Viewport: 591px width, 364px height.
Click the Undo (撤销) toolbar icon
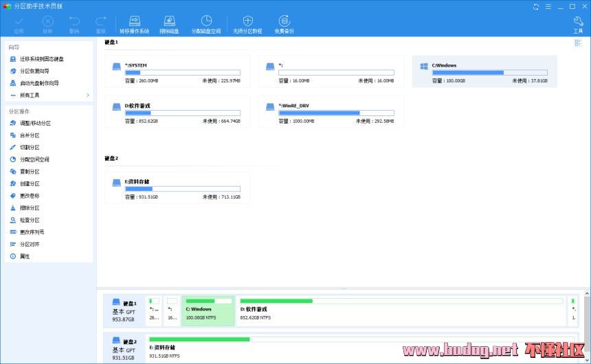click(x=74, y=25)
